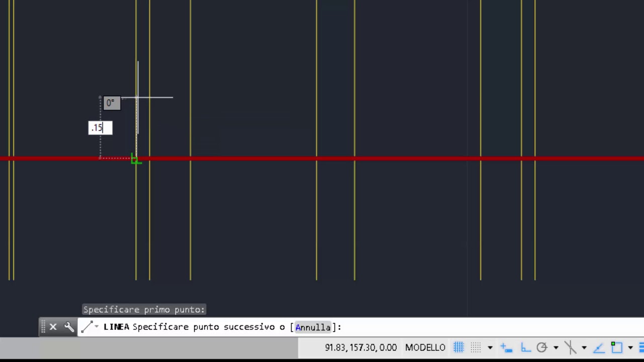Toggle drawing grid display
Image resolution: width=644 pixels, height=362 pixels.
pos(458,347)
